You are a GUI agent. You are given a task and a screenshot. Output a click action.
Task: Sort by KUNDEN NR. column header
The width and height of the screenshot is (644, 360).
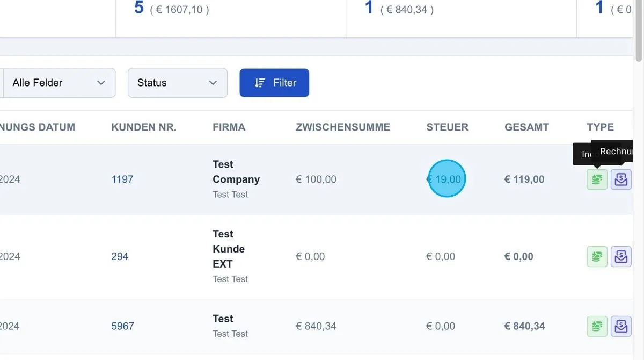[x=144, y=127]
